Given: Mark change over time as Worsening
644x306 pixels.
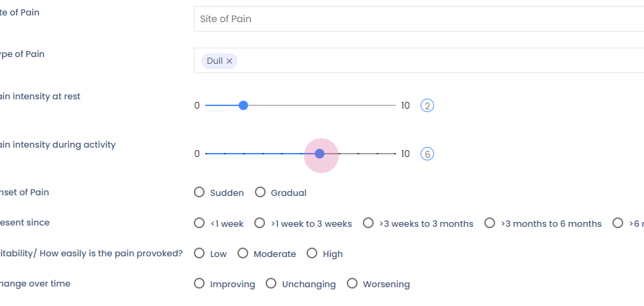Looking at the screenshot, I should click(352, 284).
